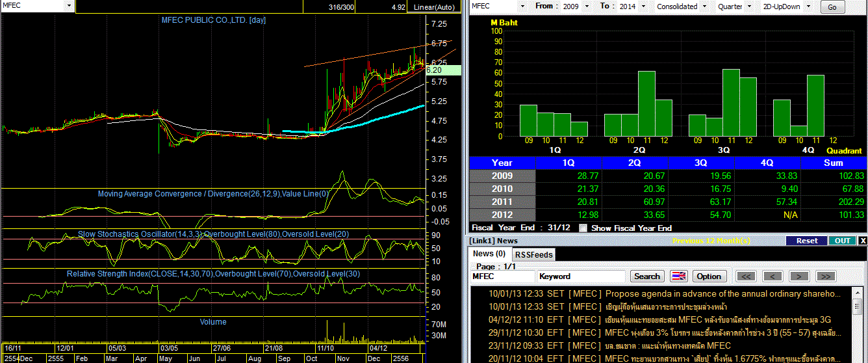The height and width of the screenshot is (363, 868).
Task: Select the 2011 year row header
Action: point(502,202)
